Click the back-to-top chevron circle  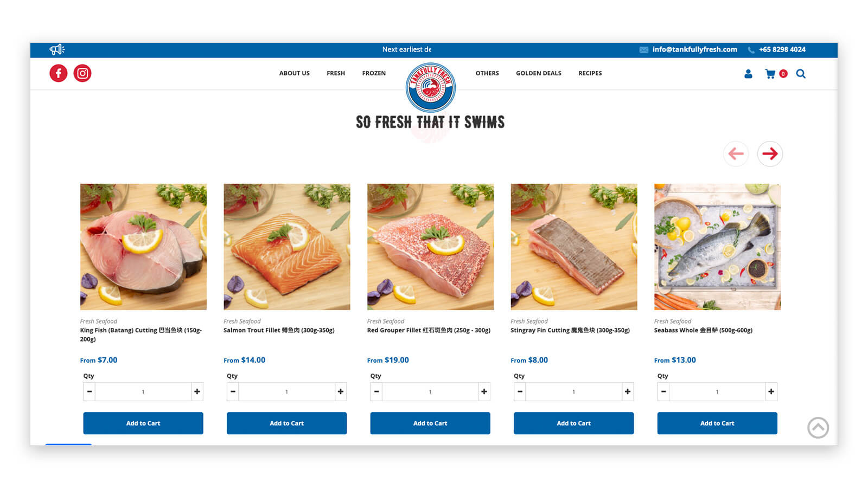point(818,428)
